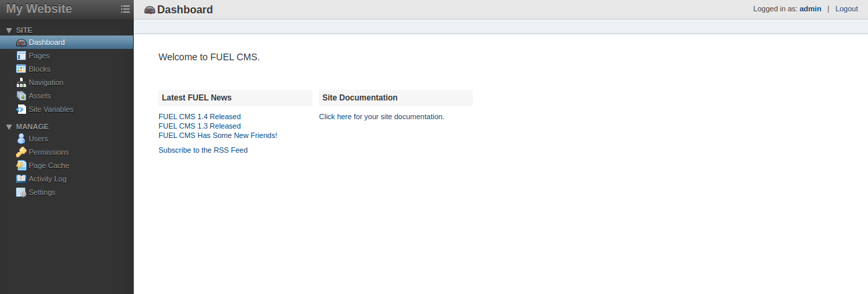Click the SITE section header label
Image resolution: width=868 pixels, height=294 pixels.
click(24, 30)
